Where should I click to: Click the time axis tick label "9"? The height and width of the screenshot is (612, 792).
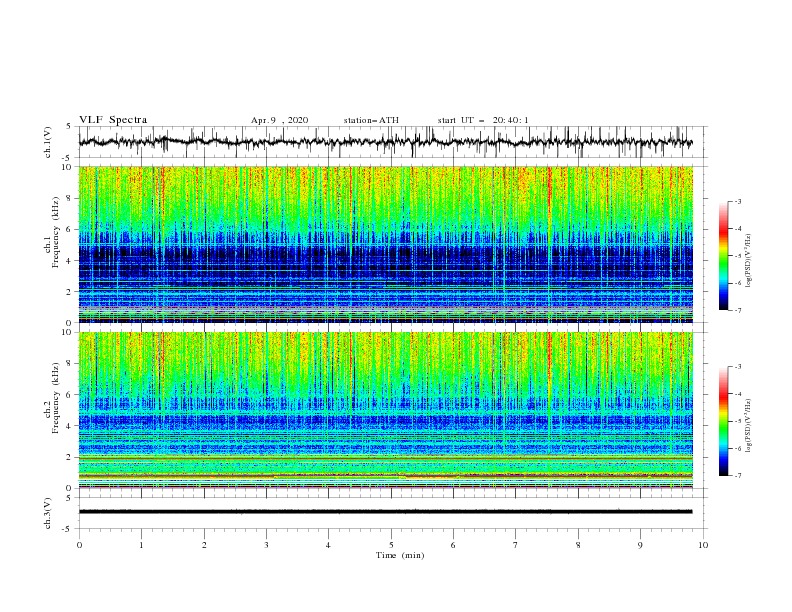(x=640, y=545)
